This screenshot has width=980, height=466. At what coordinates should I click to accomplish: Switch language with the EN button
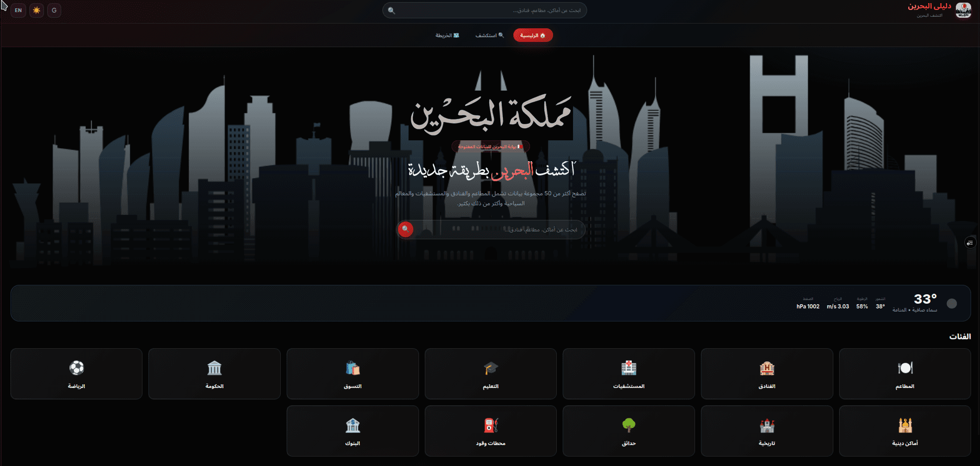coord(18,10)
